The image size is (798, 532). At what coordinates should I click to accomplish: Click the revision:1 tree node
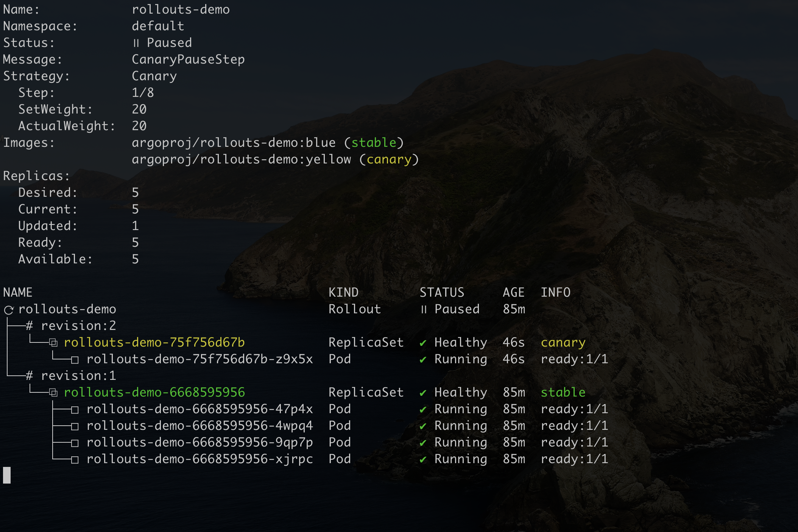tap(78, 376)
